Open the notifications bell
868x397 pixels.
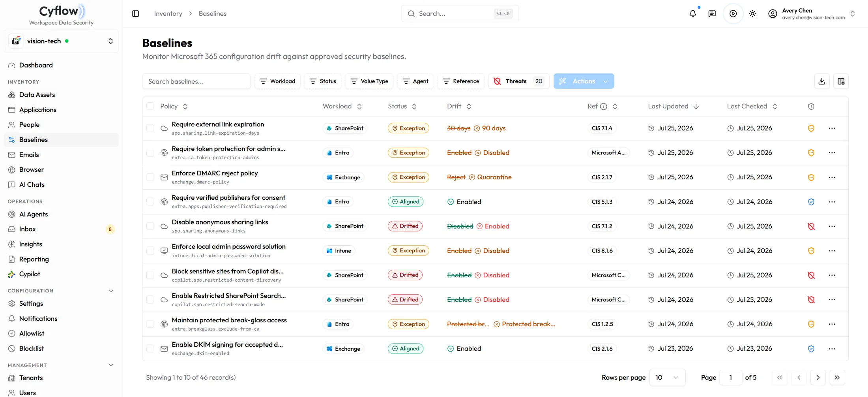tap(693, 13)
